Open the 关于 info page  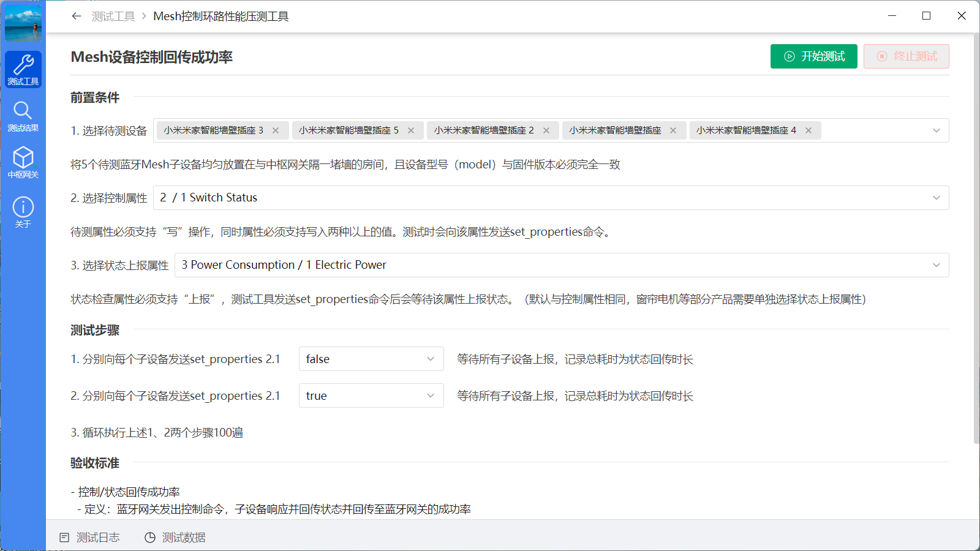[23, 212]
